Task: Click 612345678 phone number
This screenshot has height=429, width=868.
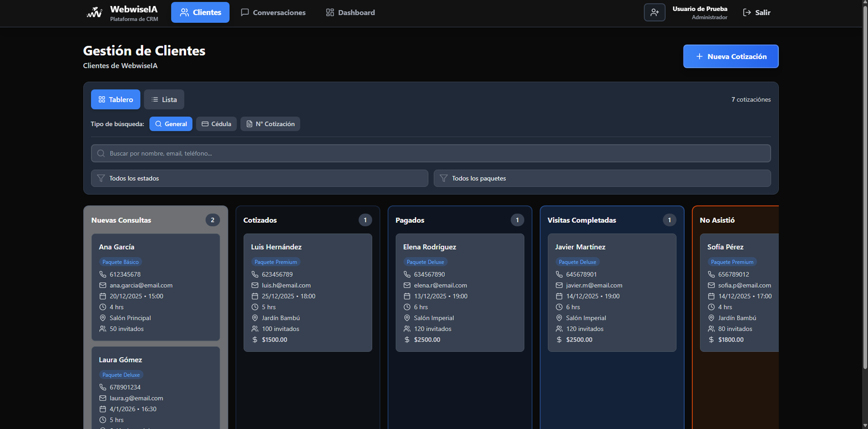Action: click(x=125, y=274)
